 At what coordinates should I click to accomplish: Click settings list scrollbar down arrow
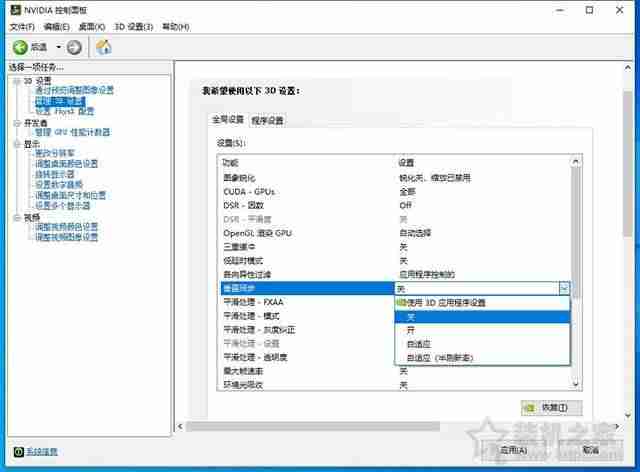pyautogui.click(x=576, y=384)
